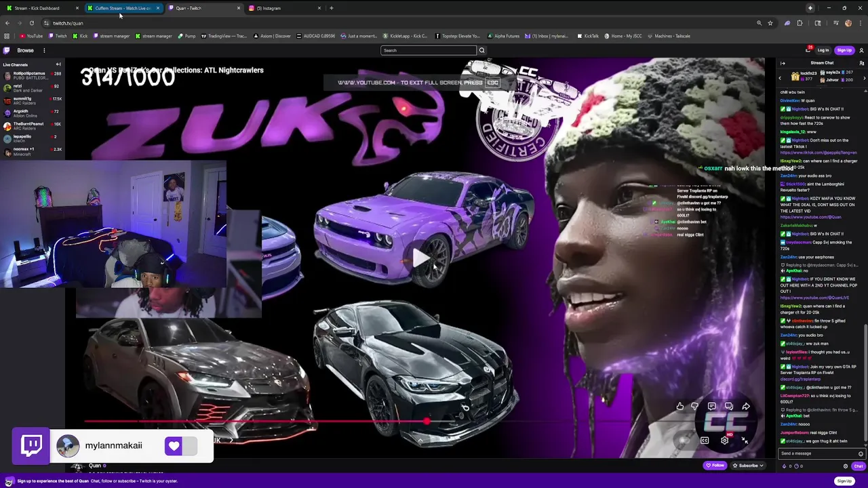Click the search magnifier button

481,50
